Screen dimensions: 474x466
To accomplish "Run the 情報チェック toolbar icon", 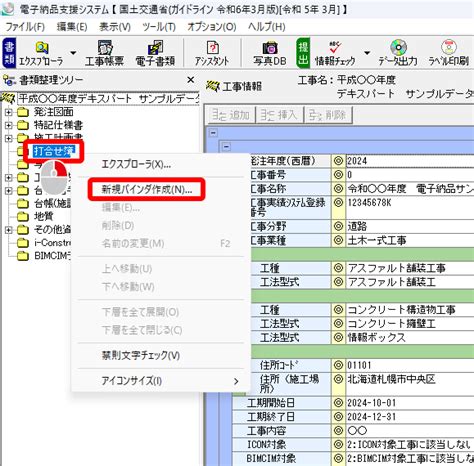I will click(335, 53).
